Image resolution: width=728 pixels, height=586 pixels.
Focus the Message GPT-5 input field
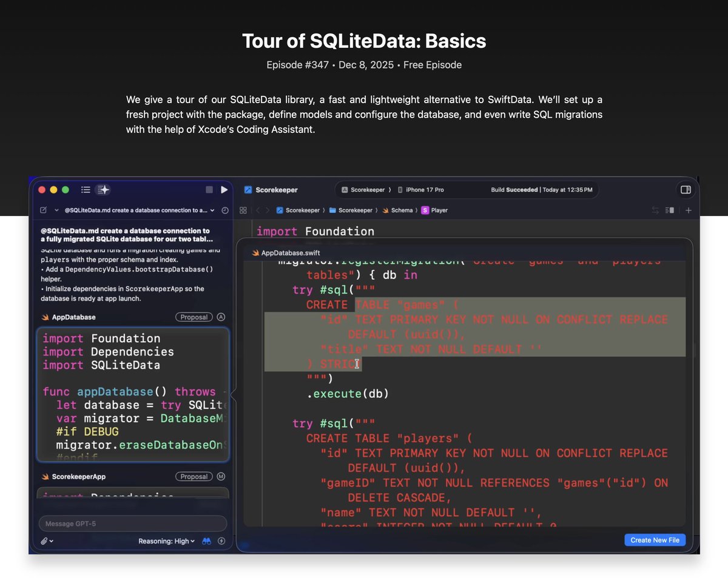coord(133,524)
